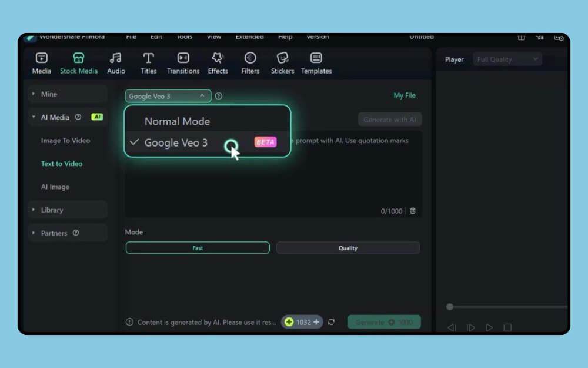Open the Media panel

click(x=41, y=62)
